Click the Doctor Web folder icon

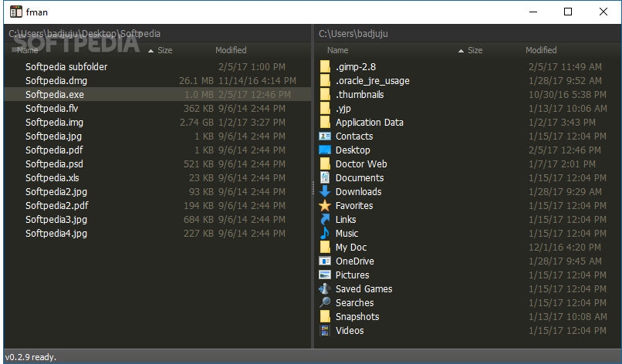point(325,163)
